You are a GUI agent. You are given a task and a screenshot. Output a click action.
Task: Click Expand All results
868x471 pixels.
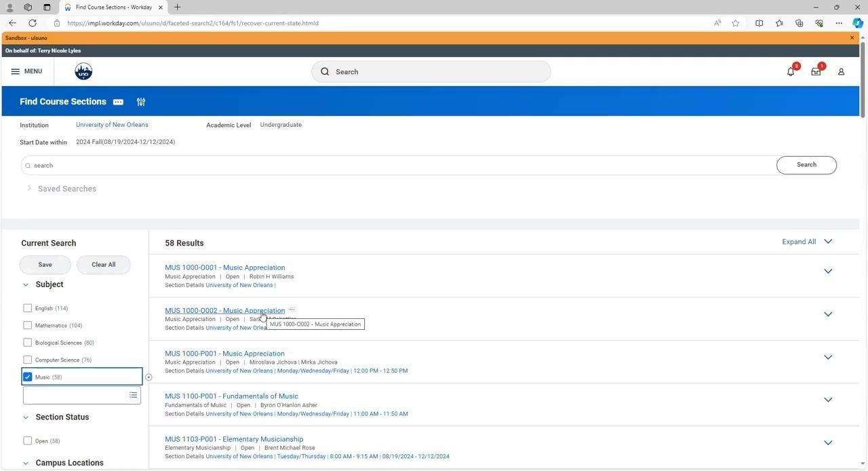pyautogui.click(x=807, y=242)
